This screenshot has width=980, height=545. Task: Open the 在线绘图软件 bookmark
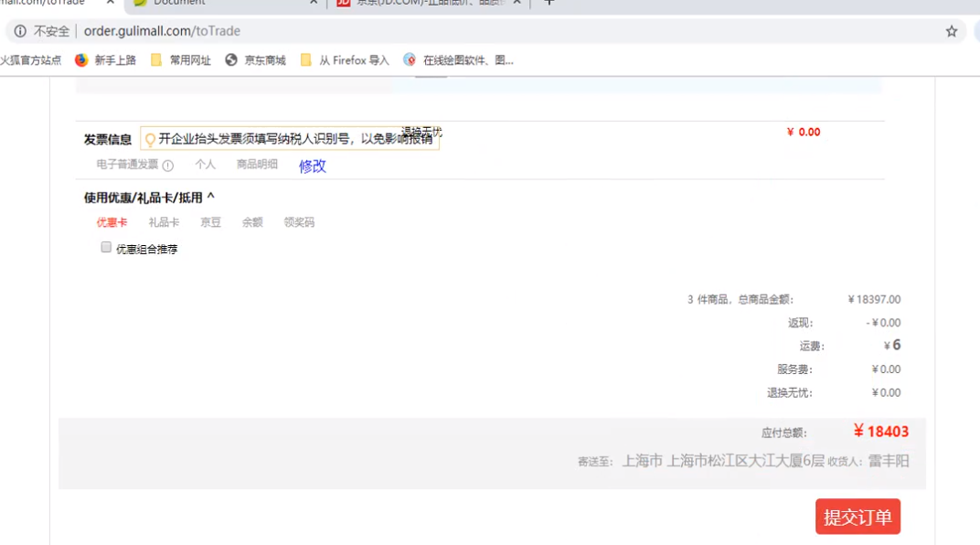pyautogui.click(x=459, y=60)
